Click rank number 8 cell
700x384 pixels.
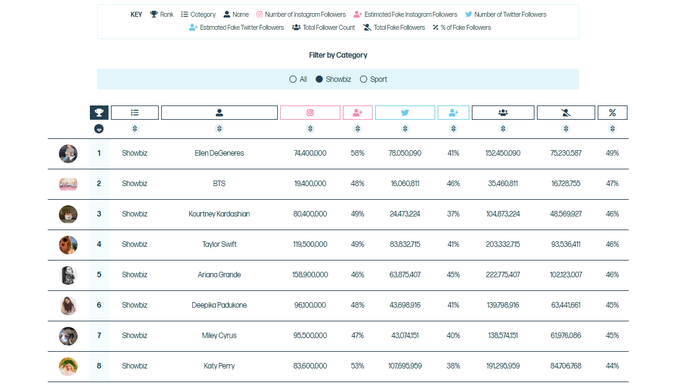99,366
